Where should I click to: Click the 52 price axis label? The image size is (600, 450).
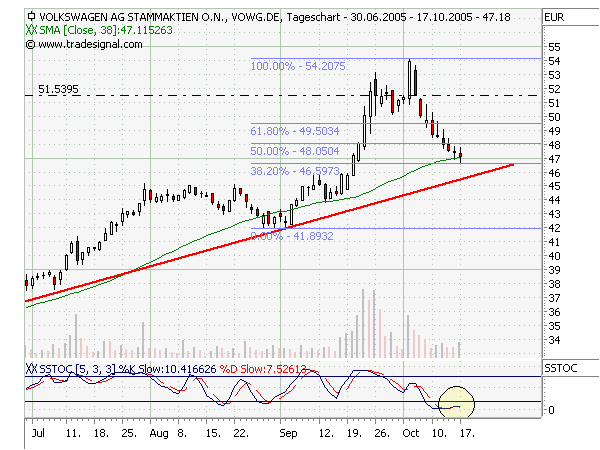(x=554, y=89)
